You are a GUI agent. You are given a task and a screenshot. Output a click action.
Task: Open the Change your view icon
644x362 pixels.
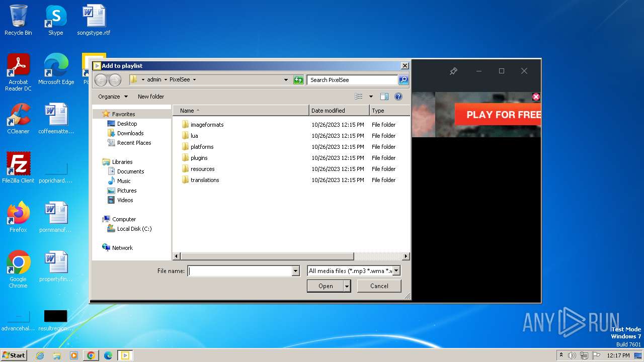click(359, 97)
